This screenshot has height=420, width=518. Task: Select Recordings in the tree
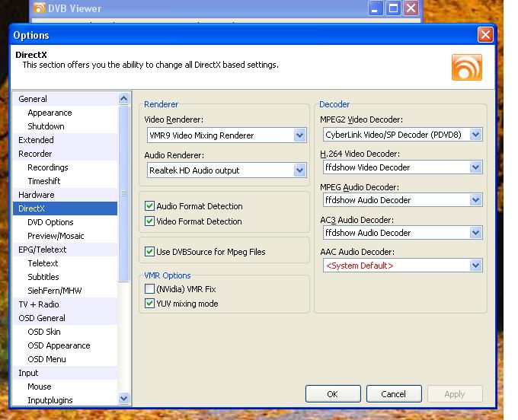point(65,167)
